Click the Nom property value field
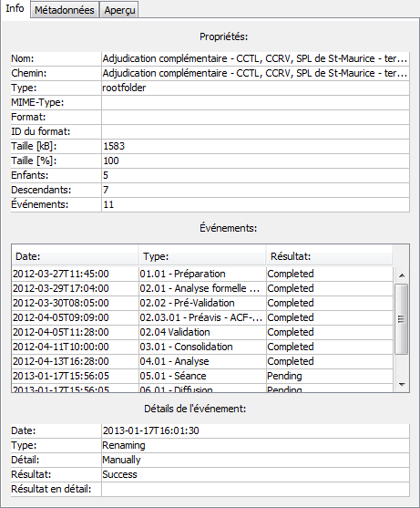 255,58
